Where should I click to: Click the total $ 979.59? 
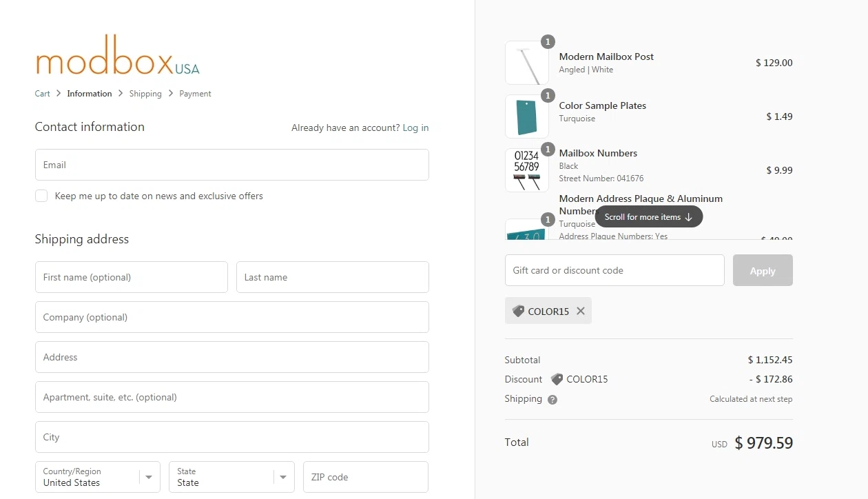[764, 442]
